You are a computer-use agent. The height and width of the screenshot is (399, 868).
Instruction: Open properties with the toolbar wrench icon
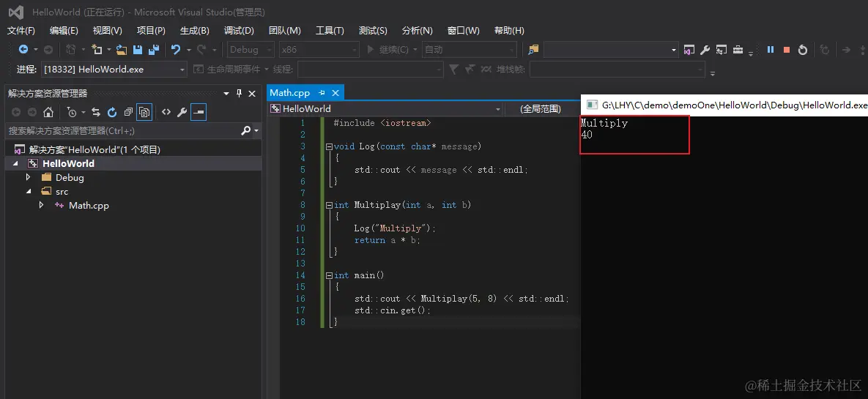point(705,50)
